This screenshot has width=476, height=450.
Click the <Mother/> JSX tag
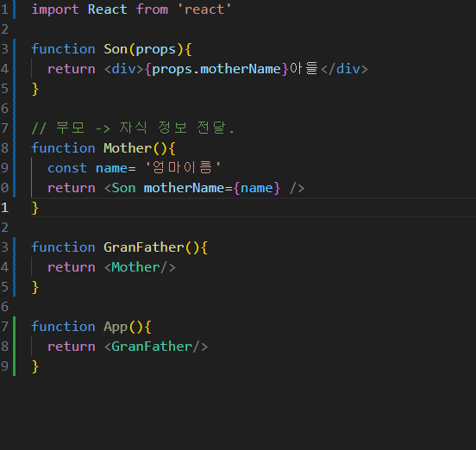140,267
